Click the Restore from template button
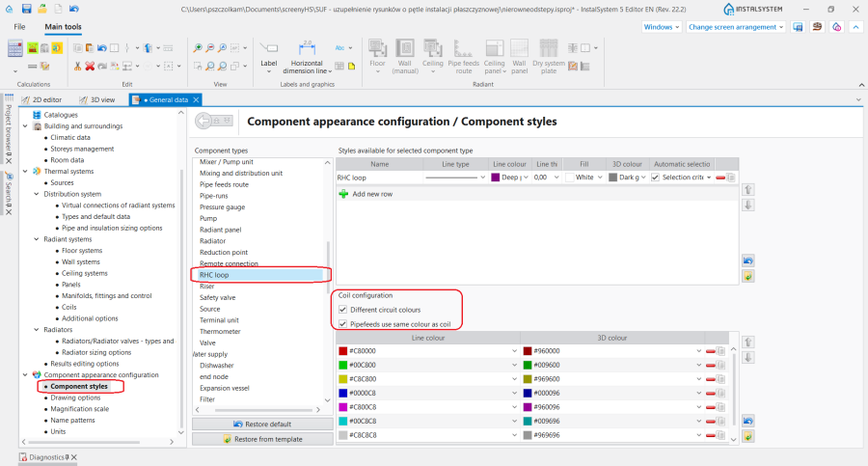The height and width of the screenshot is (466, 868). (262, 439)
